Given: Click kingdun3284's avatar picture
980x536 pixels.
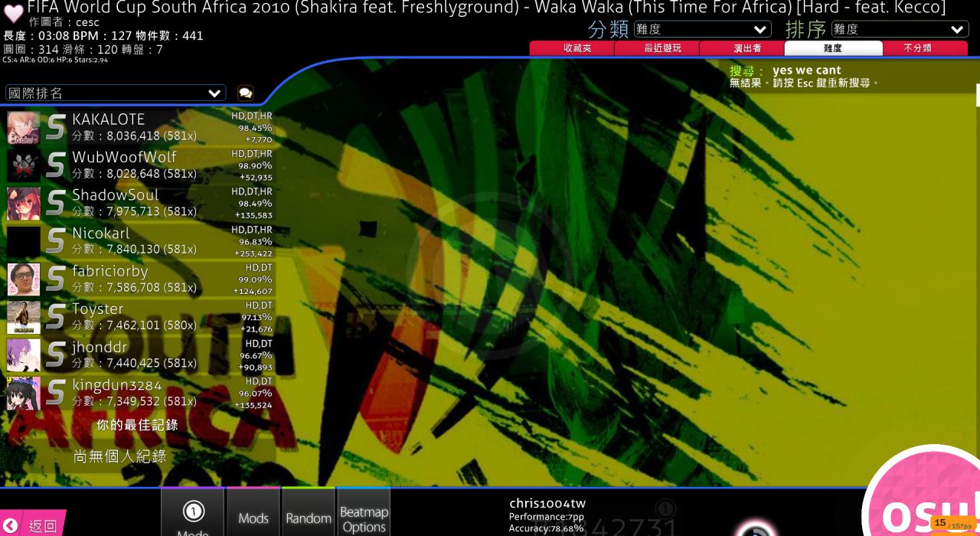Looking at the screenshot, I should [x=24, y=393].
